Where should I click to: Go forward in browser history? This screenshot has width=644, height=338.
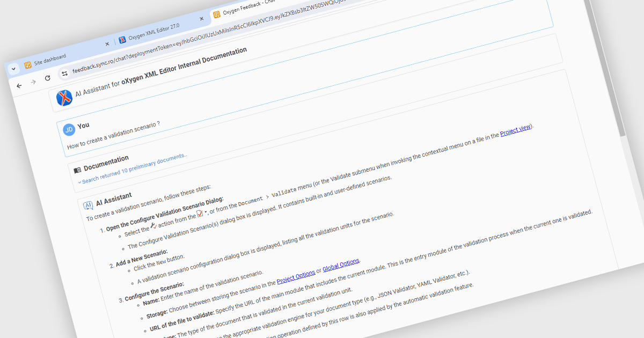33,82
